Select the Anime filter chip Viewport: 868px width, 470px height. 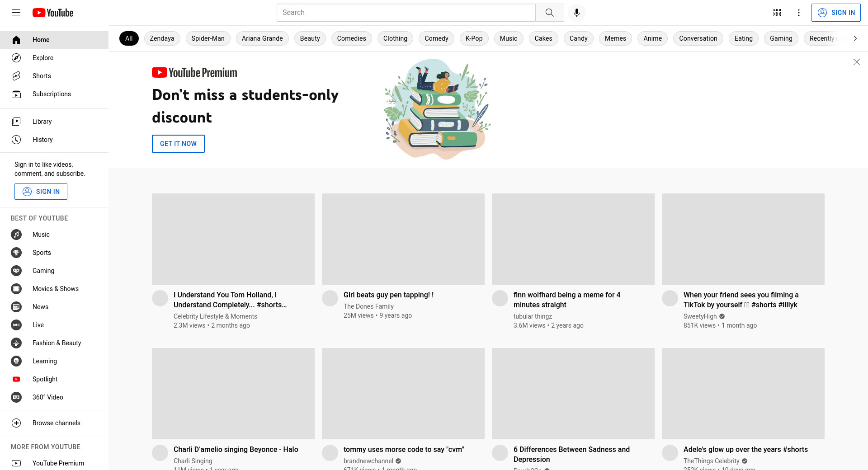coord(652,38)
